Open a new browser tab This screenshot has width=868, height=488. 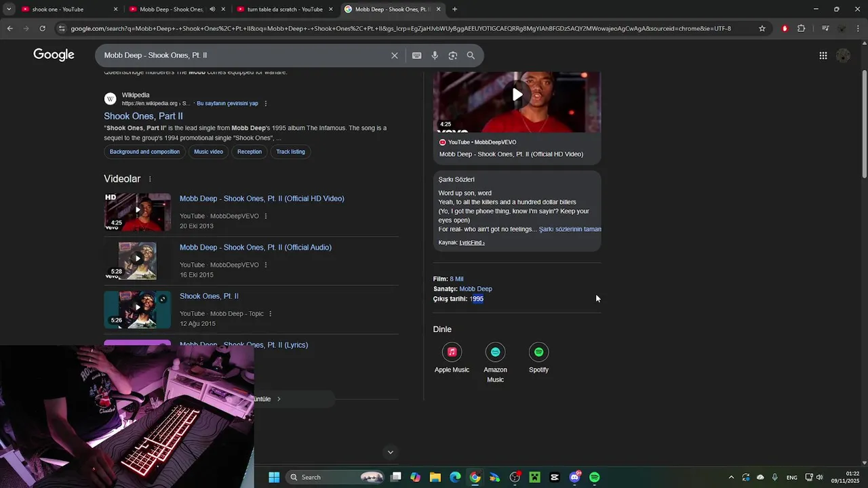tap(454, 9)
